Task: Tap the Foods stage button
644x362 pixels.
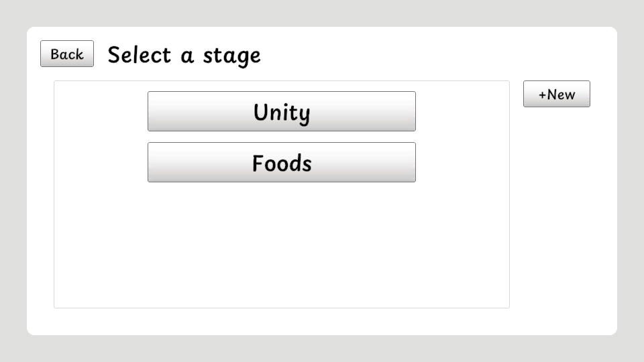Action: pos(282,162)
